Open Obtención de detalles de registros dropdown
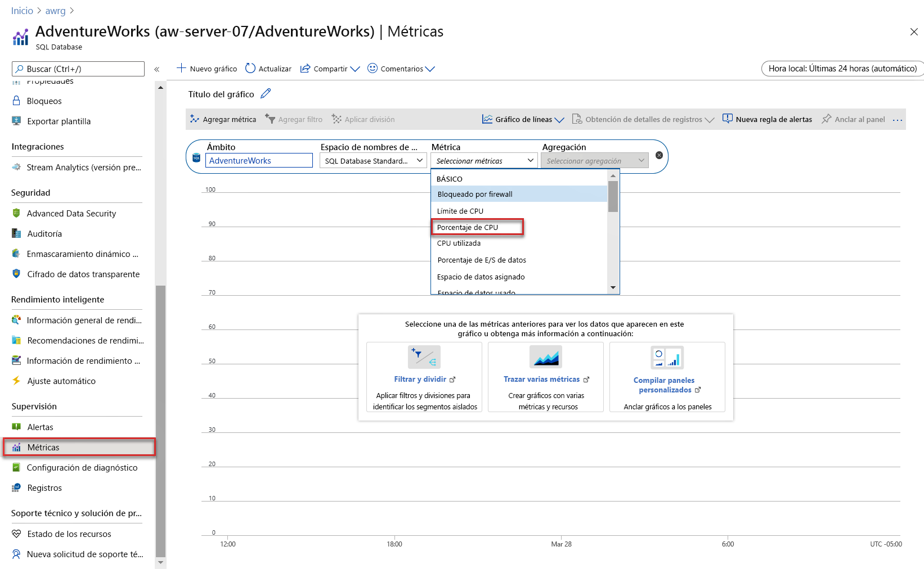 coord(643,119)
